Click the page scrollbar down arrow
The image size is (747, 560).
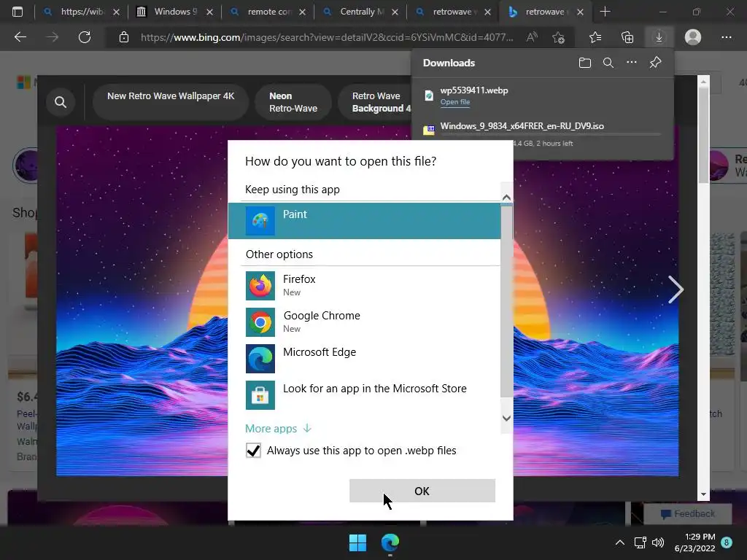[704, 495]
